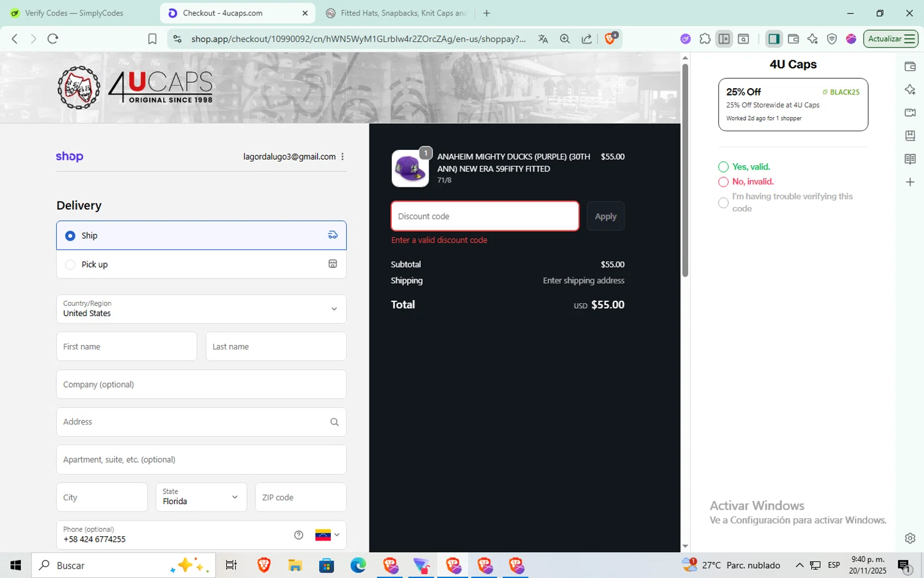Open the reading list sidebar icon
Screen dimensions: 924x578
point(910,159)
